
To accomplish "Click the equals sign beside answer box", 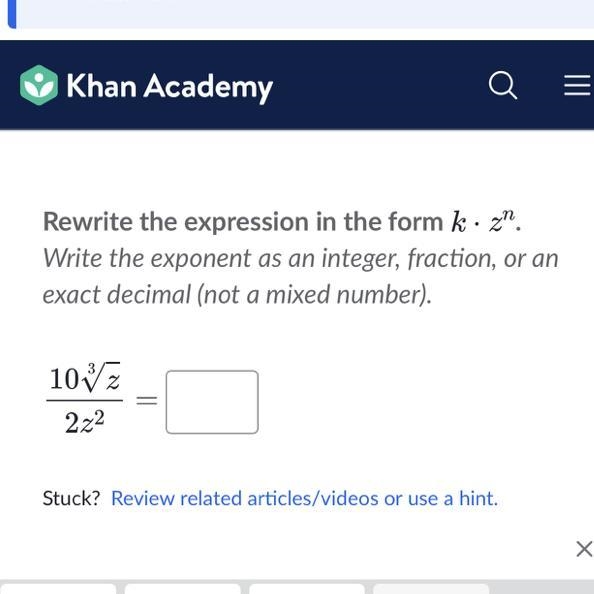I will coord(147,400).
